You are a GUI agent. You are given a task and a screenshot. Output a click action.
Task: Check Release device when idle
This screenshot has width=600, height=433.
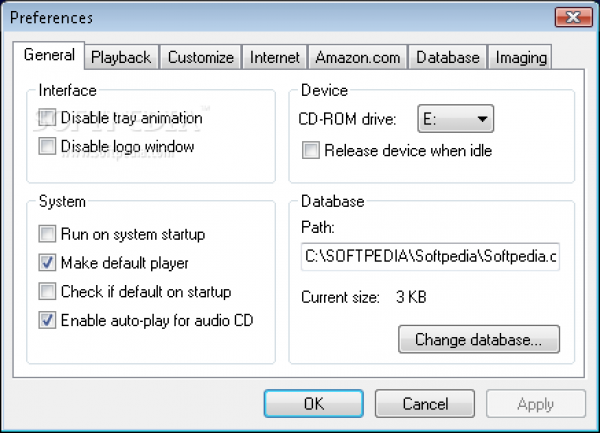click(x=311, y=151)
